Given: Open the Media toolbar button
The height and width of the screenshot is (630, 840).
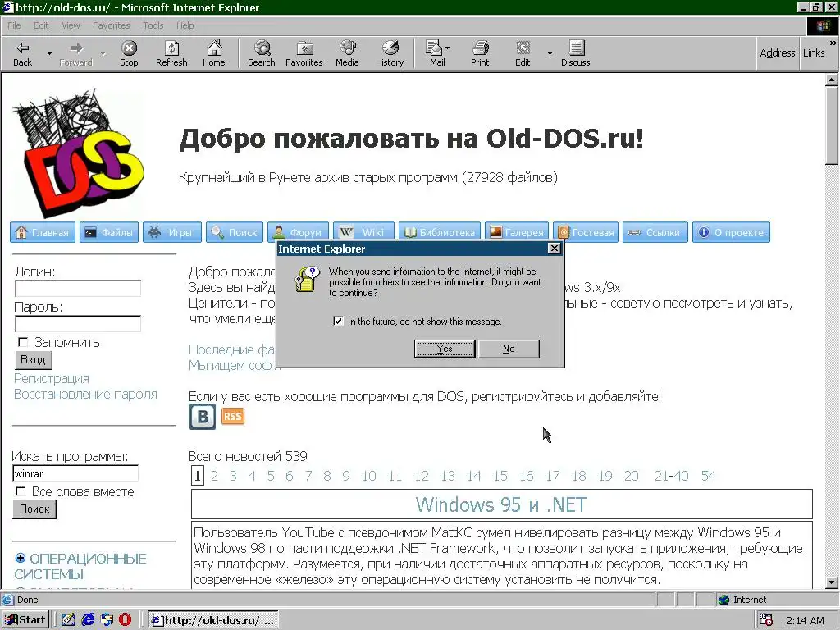Looking at the screenshot, I should point(347,53).
